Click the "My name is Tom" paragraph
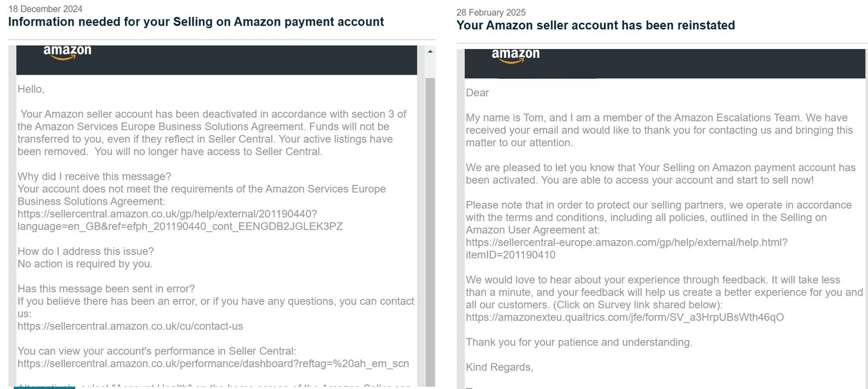This screenshot has height=389, width=868. pos(659,130)
